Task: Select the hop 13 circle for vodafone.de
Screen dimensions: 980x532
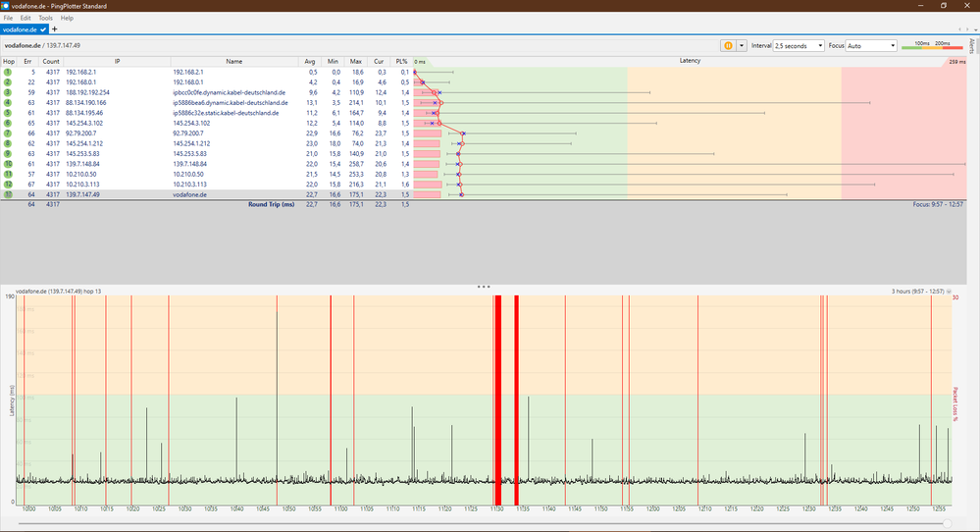Action: [8, 194]
